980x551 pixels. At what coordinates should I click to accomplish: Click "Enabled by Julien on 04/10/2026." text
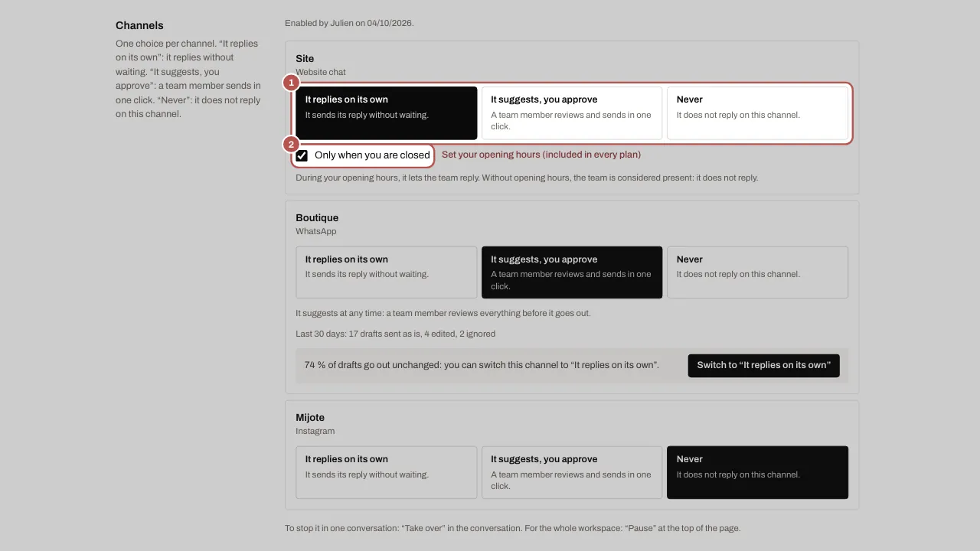tap(349, 23)
